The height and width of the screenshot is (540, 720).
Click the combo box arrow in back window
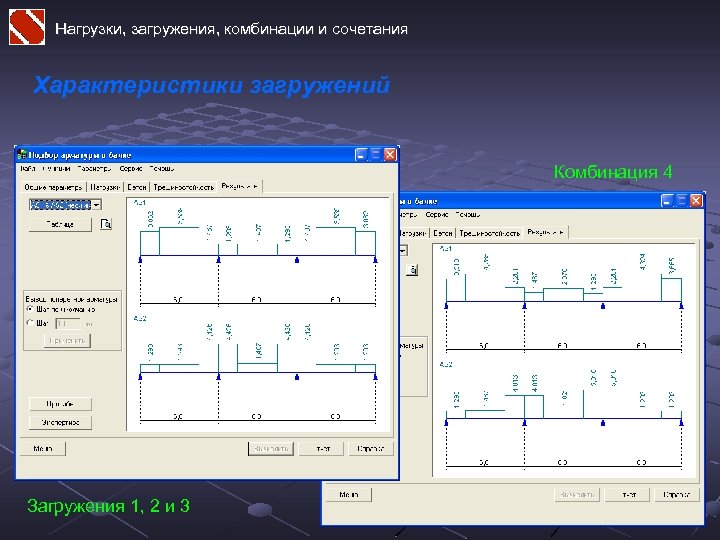coord(403,251)
